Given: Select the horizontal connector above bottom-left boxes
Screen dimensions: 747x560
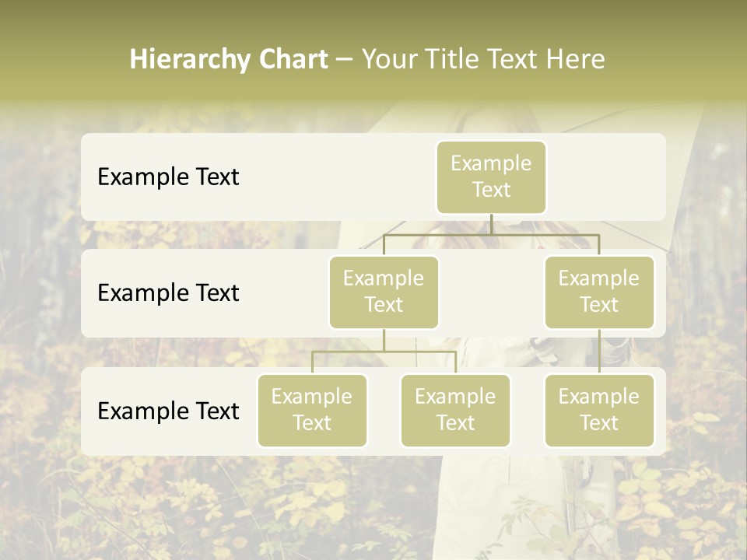Looking at the screenshot, I should [350, 352].
